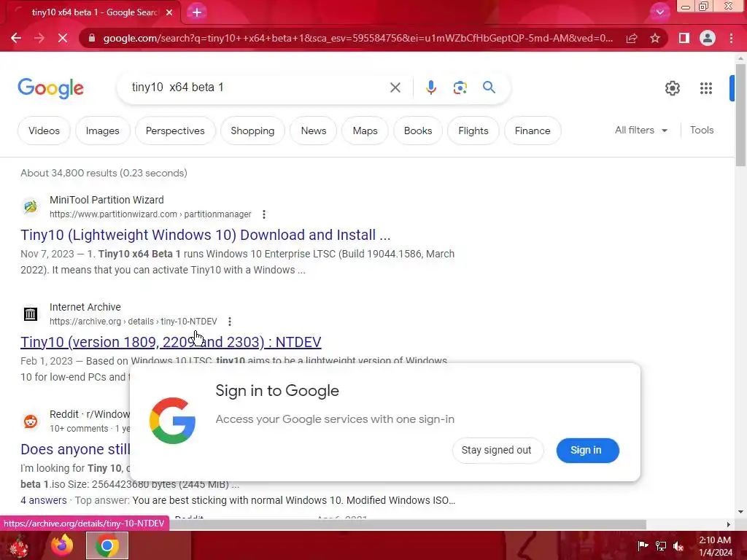Click the MiniTool Partition Wizard favicon
The height and width of the screenshot is (560, 747).
[31, 206]
